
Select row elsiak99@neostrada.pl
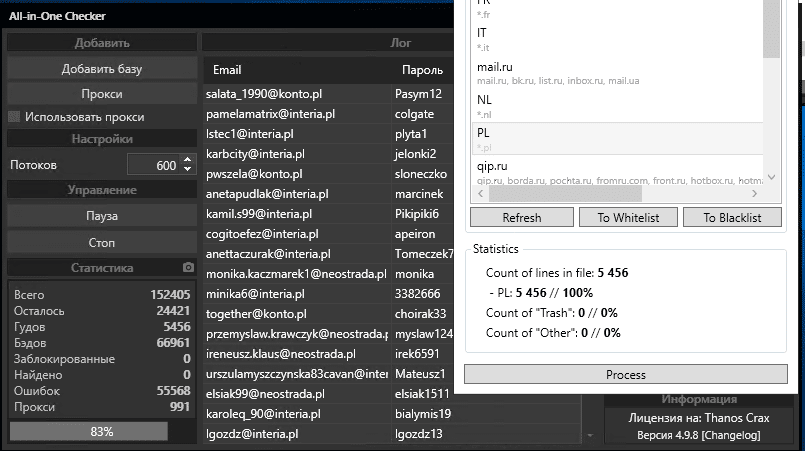click(x=329, y=394)
